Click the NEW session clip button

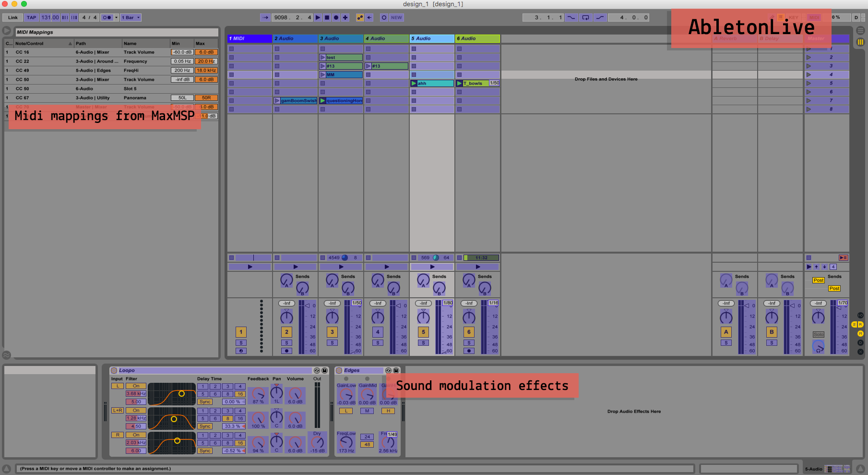(x=396, y=17)
